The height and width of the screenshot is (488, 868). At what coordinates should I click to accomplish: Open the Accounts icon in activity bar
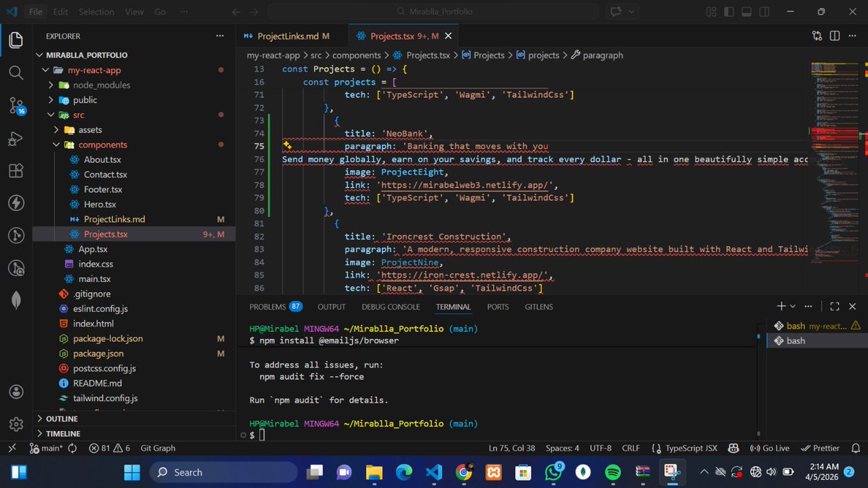pyautogui.click(x=16, y=392)
